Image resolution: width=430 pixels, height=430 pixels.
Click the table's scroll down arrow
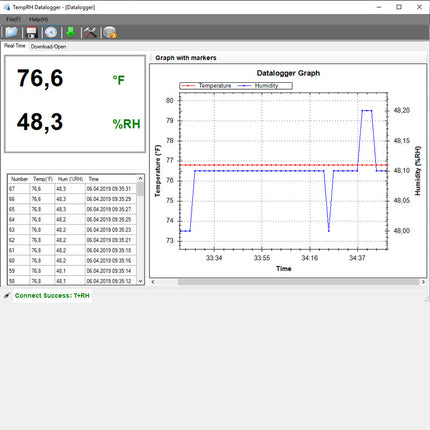click(141, 281)
